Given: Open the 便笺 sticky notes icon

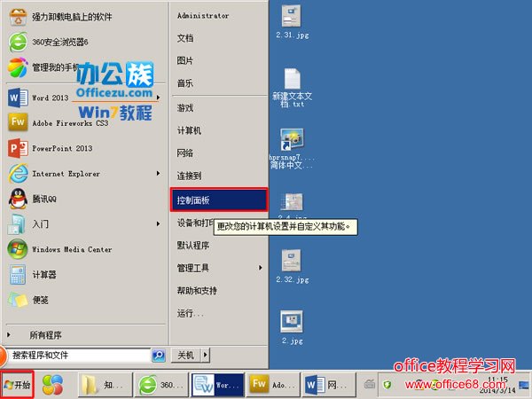Looking at the screenshot, I should point(19,300).
